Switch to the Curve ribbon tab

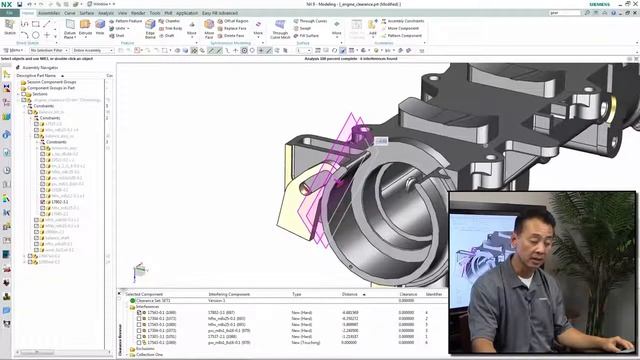click(69, 13)
